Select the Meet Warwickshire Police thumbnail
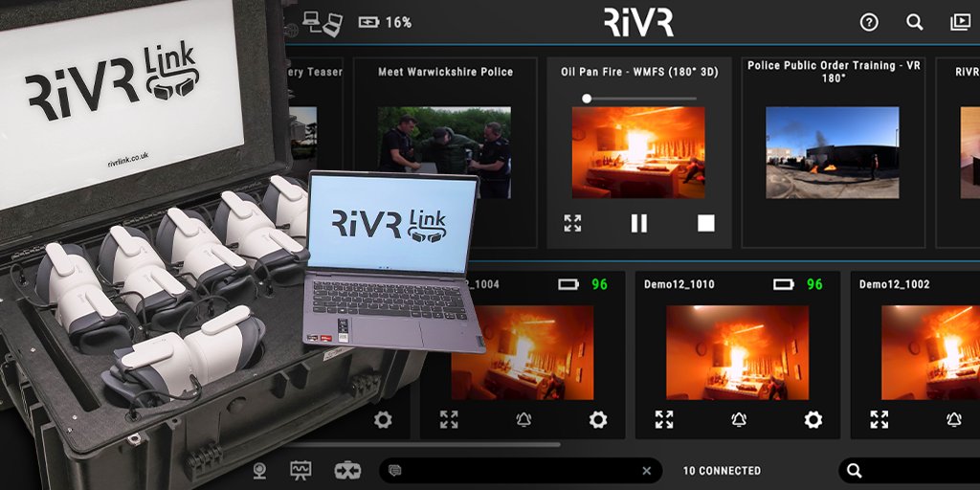Image resolution: width=980 pixels, height=490 pixels. (444, 152)
